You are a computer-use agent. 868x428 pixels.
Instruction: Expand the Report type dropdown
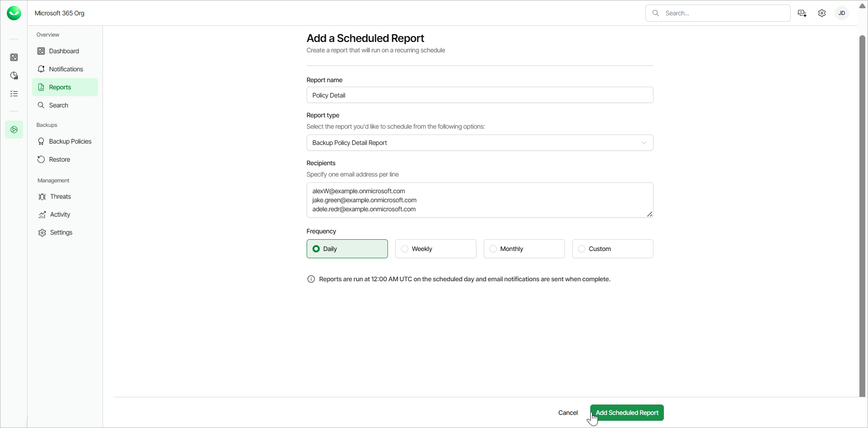coord(480,143)
